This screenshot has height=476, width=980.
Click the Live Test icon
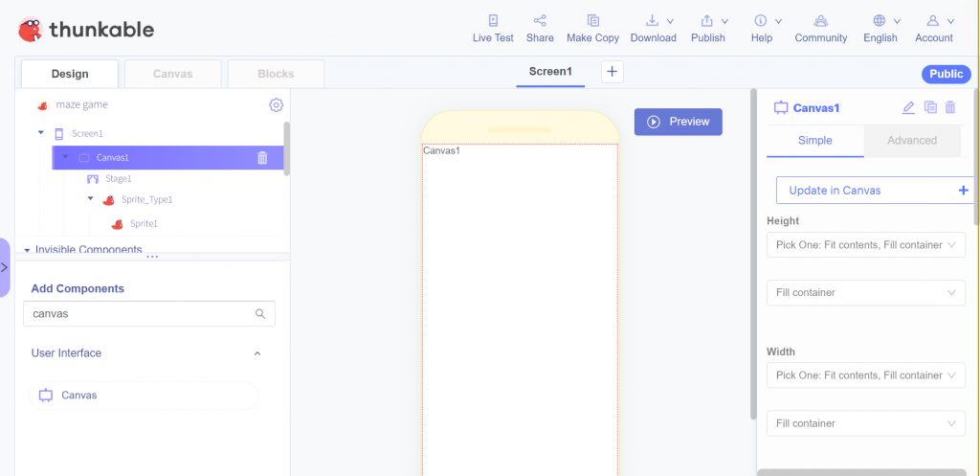[x=493, y=20]
